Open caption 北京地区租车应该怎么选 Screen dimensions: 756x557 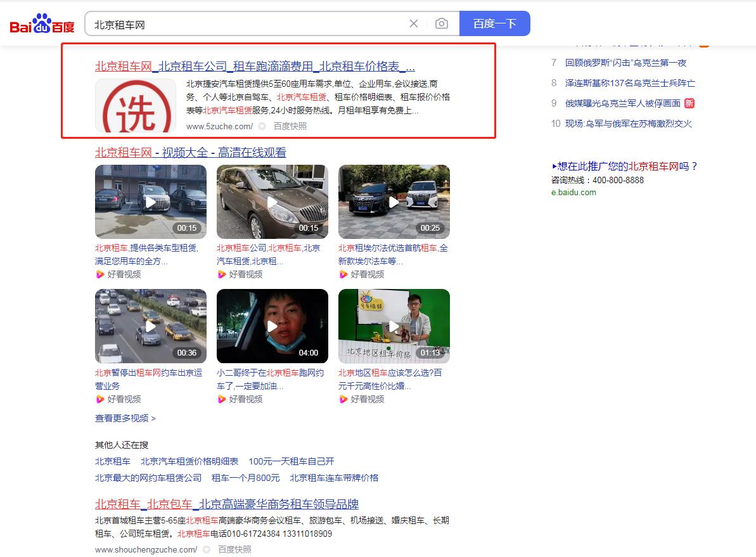click(x=390, y=379)
